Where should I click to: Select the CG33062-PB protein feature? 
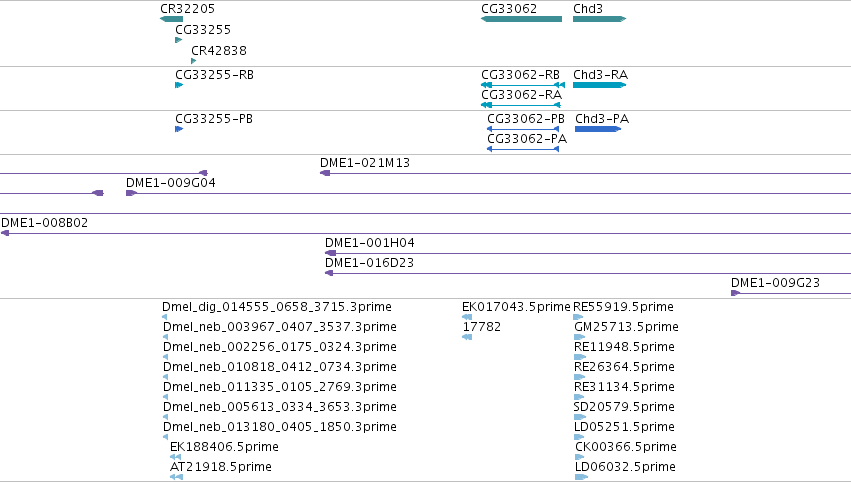523,129
